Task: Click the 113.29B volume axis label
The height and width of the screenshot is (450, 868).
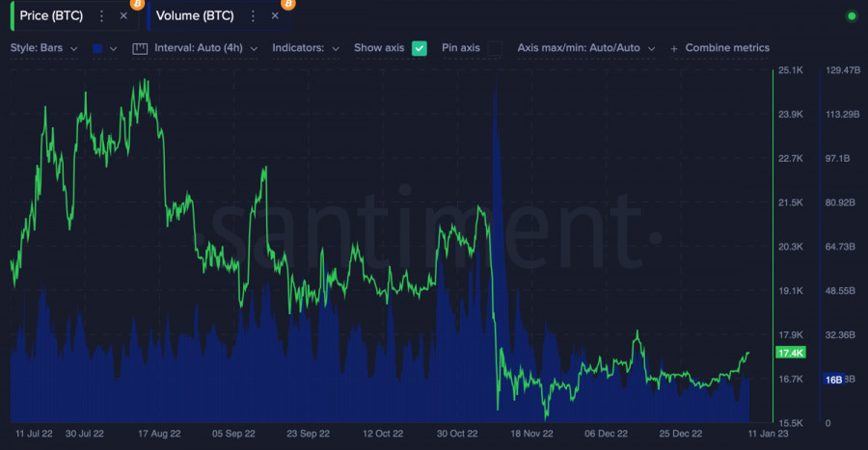Action: click(843, 115)
